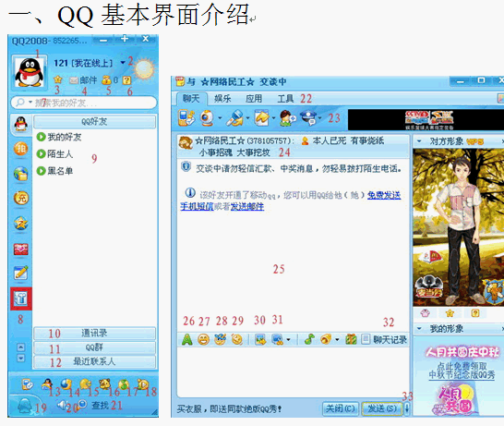Image resolution: width=504 pixels, height=426 pixels.
Task: Click the 发送邮件 link
Action: (x=246, y=207)
